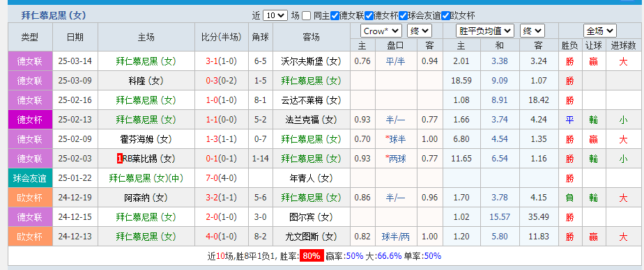Click the 德女杯 tag on the 25-02-13 row
Viewport: 644px width, 270px height.
tap(30, 120)
